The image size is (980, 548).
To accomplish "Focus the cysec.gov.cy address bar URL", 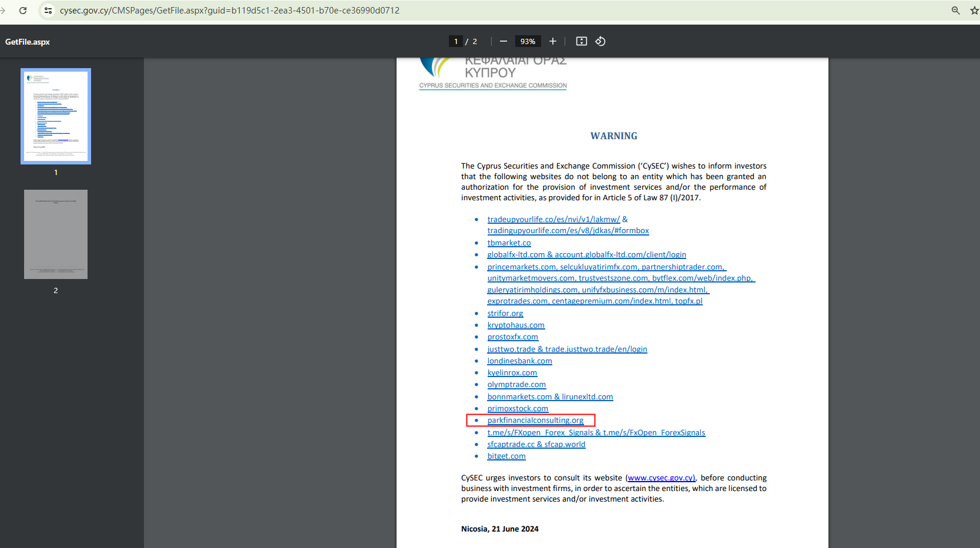I will tap(230, 11).
